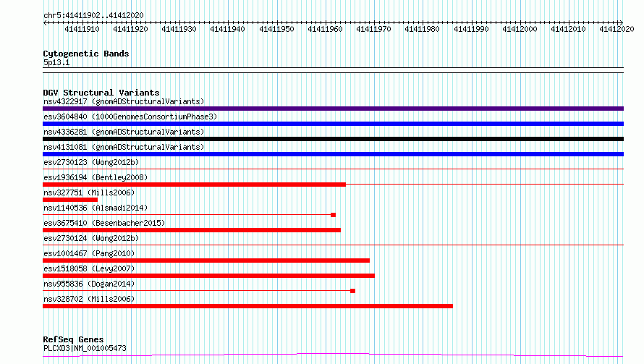Viewport: 644px width, 364px height.
Task: Select label nsv4131081 (gnomADStructuralVariants)
Action: pos(124,147)
